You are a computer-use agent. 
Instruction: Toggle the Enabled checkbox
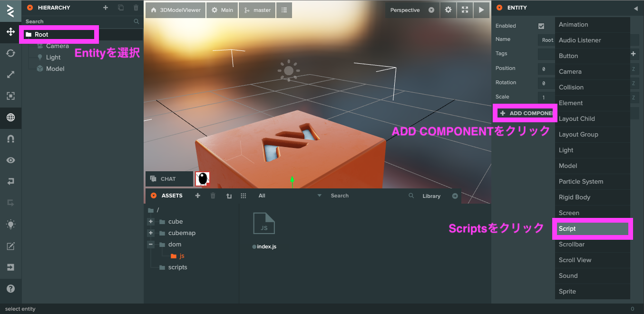541,26
